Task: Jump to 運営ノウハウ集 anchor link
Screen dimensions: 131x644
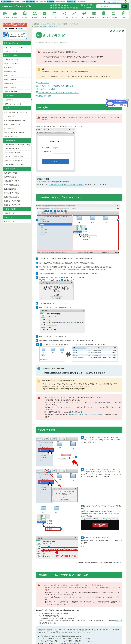Action: (45, 96)
